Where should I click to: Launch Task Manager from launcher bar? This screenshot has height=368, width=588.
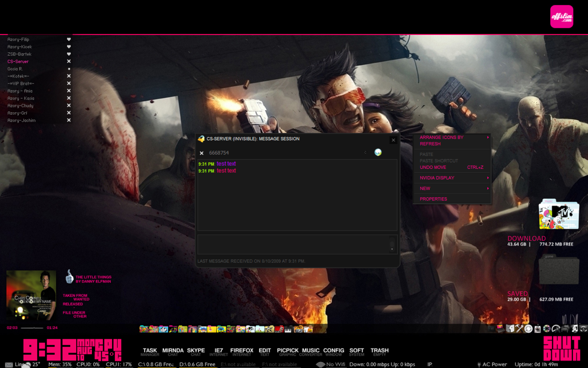click(150, 352)
